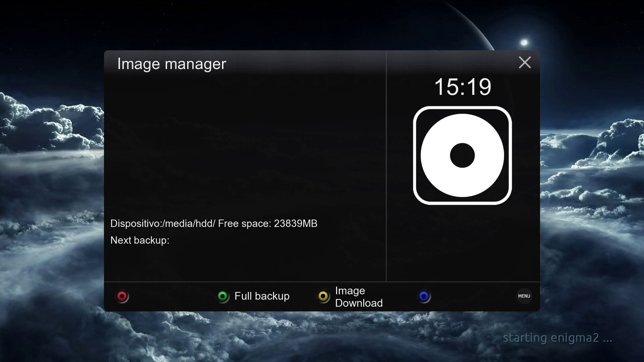Image resolution: width=644 pixels, height=362 pixels.
Task: Click the starting enigma2 text
Action: coord(557,338)
